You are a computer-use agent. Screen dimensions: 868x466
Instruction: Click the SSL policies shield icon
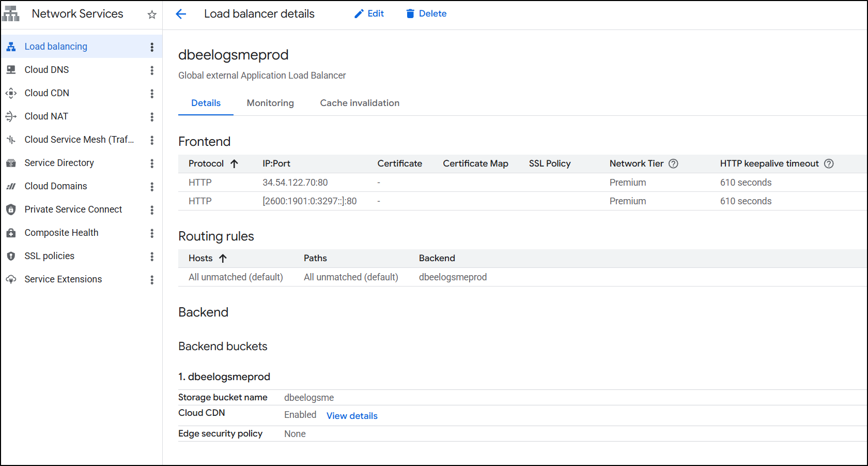[x=11, y=256]
